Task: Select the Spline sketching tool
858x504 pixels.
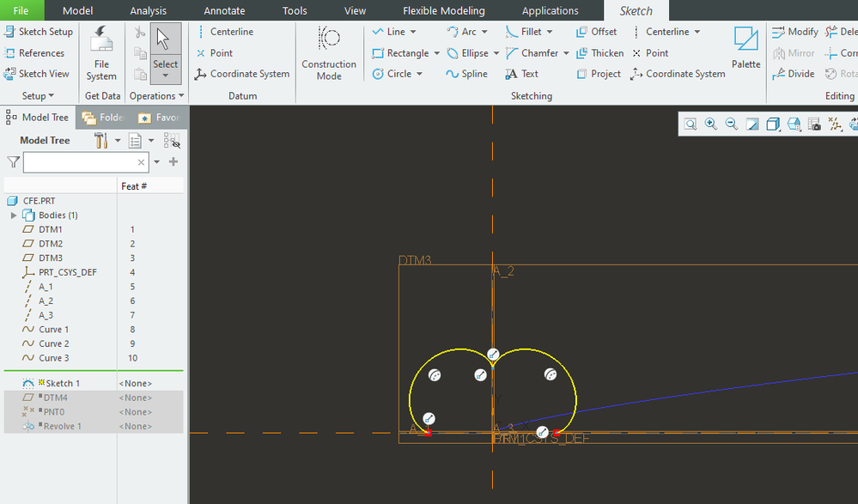Action: point(466,74)
